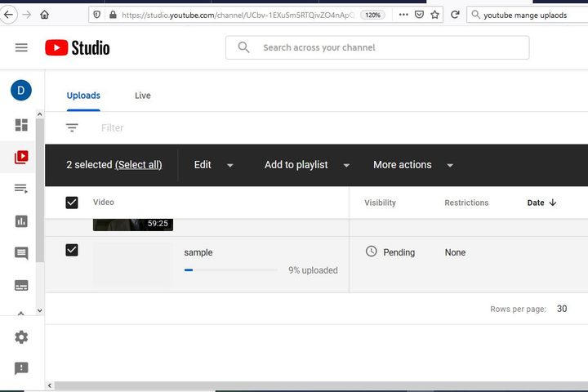
Task: Sort by Date descending arrow
Action: coord(553,203)
